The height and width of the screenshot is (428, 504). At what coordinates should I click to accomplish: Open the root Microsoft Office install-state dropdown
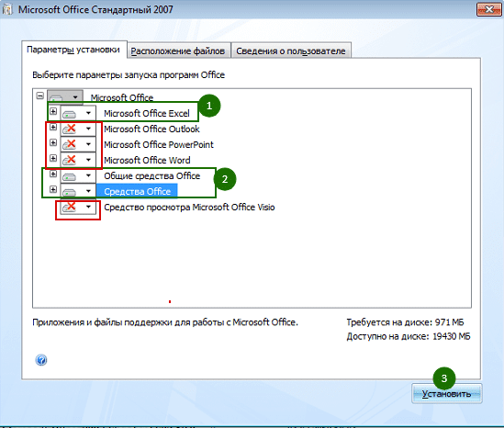point(75,97)
